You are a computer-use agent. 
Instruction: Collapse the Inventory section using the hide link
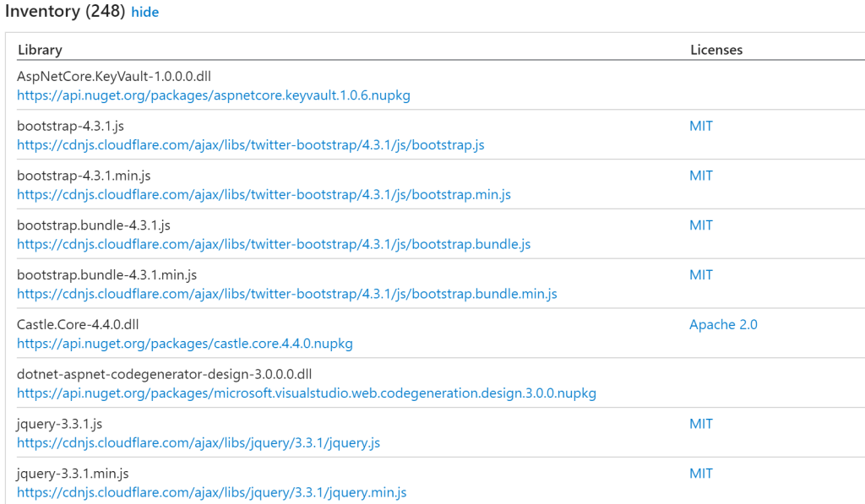(144, 12)
